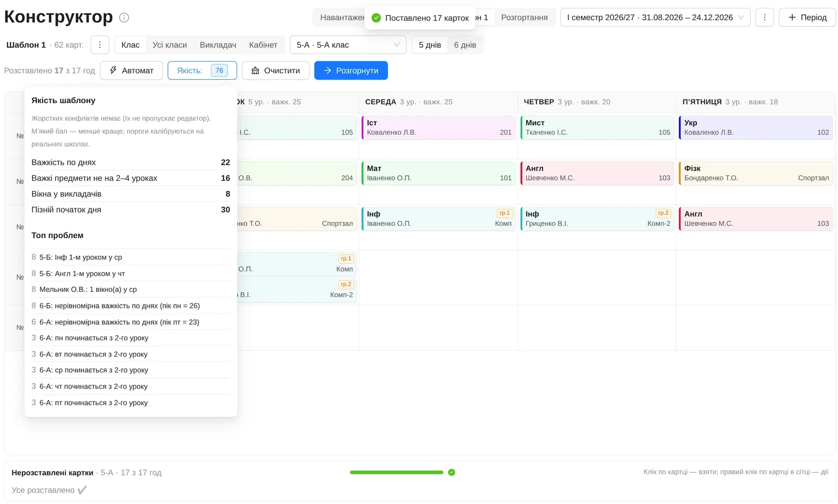The width and height of the screenshot is (838, 504).
Task: Open the semester period dropdown
Action: click(x=655, y=18)
